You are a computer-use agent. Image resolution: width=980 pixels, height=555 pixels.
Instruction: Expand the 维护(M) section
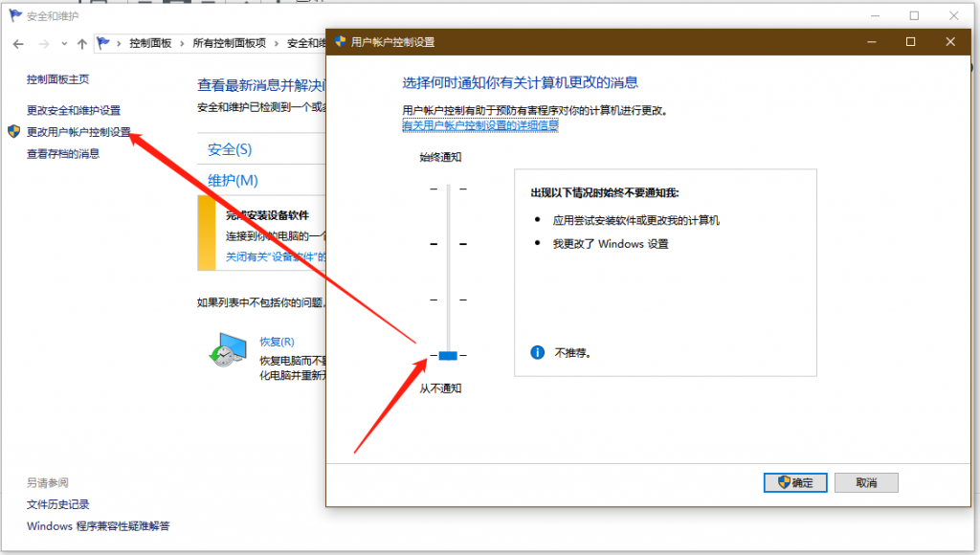pyautogui.click(x=233, y=180)
